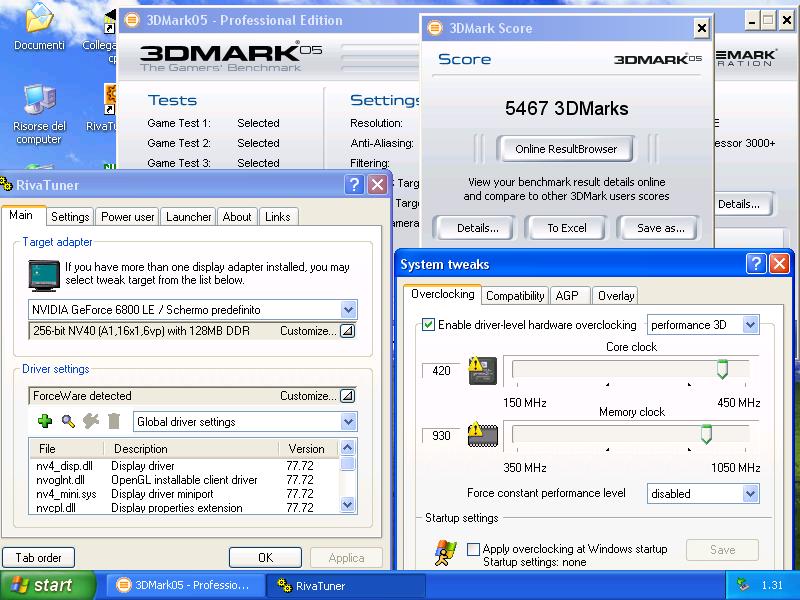
Task: Click RivaTuner help question mark button
Action: click(354, 184)
